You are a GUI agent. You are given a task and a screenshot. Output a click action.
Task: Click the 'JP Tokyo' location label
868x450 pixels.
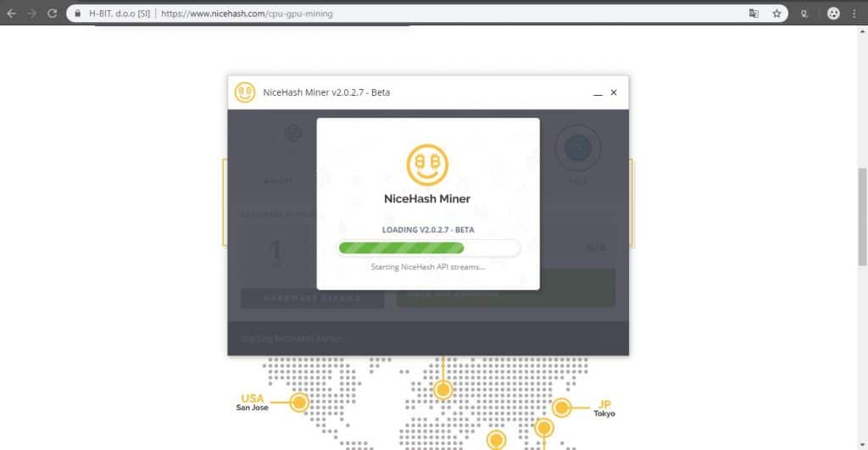(604, 408)
